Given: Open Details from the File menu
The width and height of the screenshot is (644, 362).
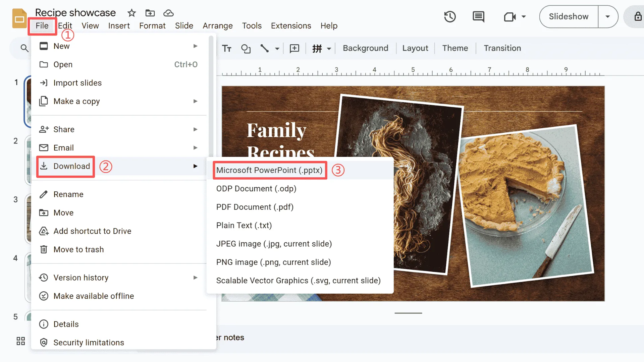Looking at the screenshot, I should point(119,324).
